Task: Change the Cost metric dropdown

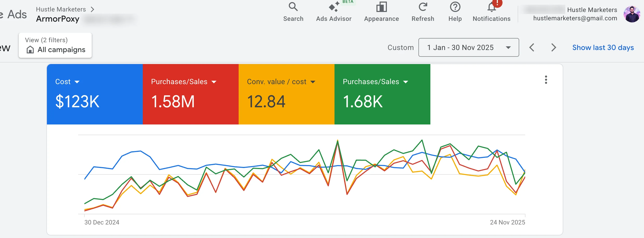Action: pyautogui.click(x=67, y=82)
